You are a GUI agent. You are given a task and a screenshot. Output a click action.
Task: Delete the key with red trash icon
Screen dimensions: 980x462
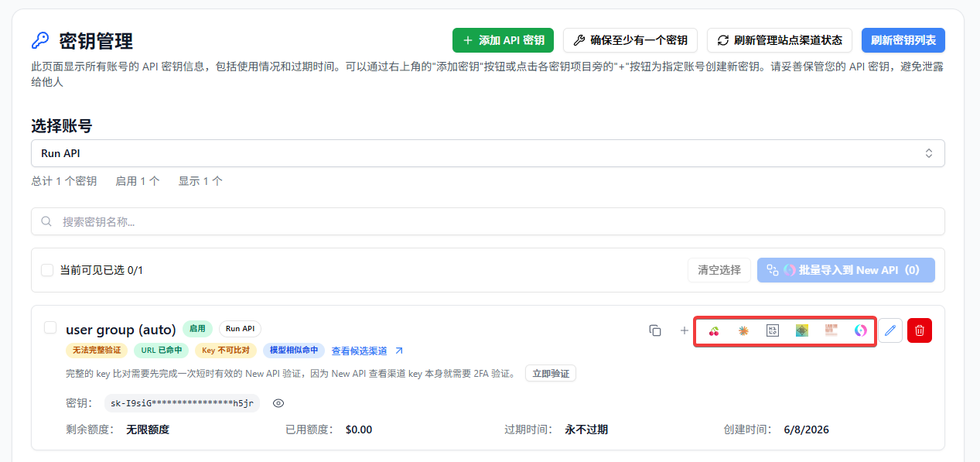[920, 330]
